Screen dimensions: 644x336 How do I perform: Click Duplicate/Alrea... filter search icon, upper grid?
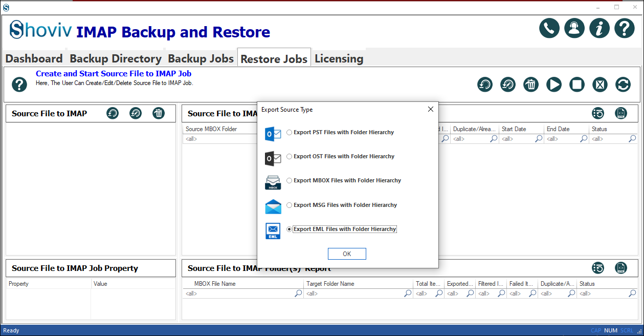(x=494, y=139)
